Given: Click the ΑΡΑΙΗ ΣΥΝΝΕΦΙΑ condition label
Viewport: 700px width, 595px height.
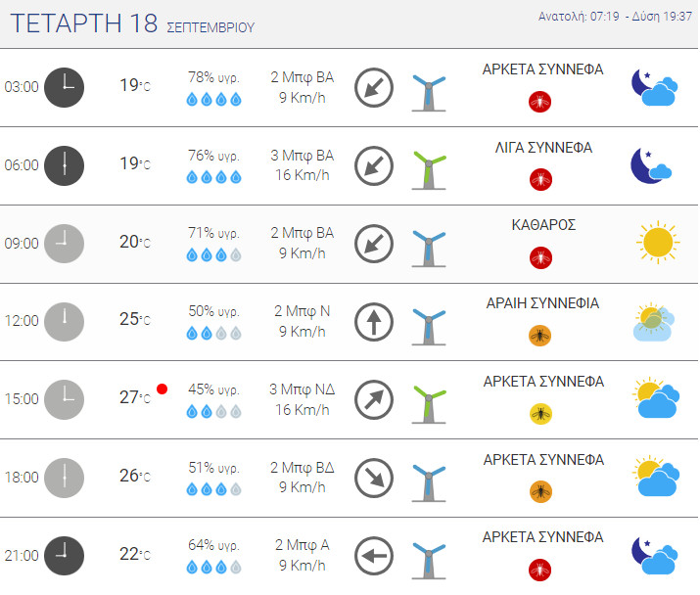Looking at the screenshot, I should 542,303.
